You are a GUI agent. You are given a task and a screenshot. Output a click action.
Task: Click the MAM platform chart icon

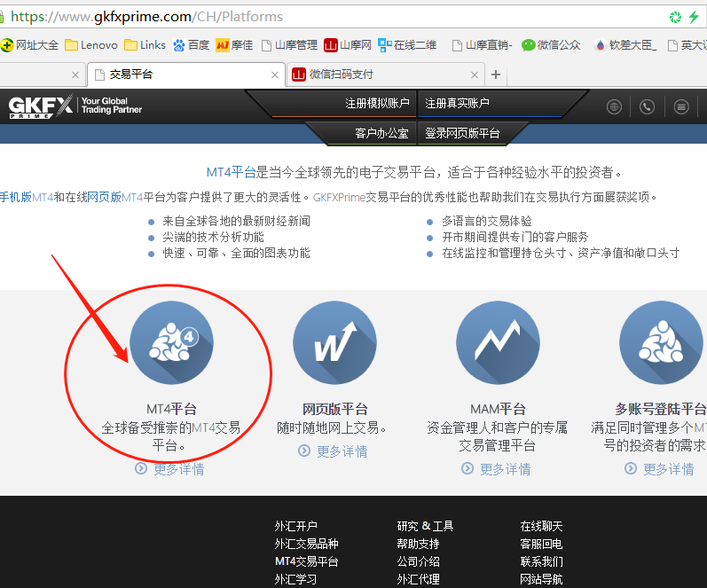(498, 343)
